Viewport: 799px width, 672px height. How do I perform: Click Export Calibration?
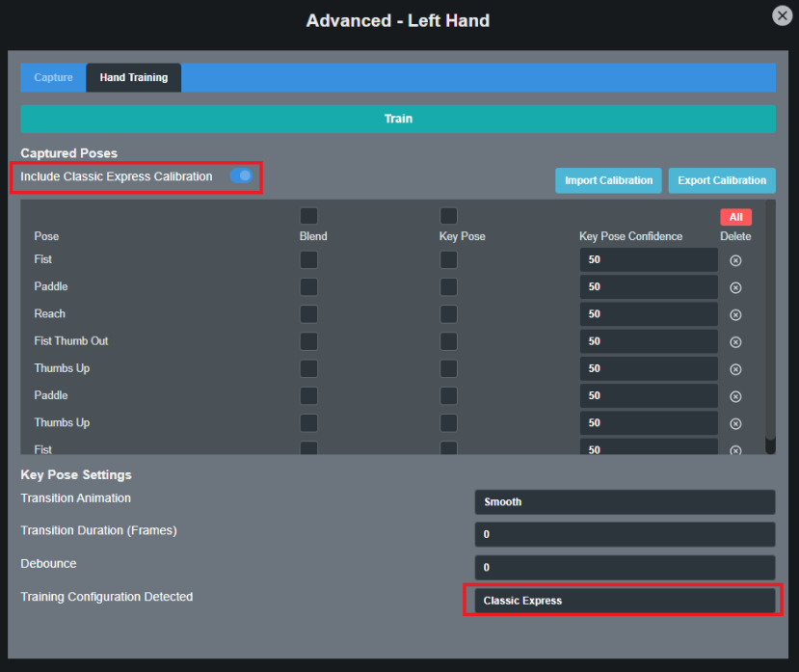tap(722, 180)
